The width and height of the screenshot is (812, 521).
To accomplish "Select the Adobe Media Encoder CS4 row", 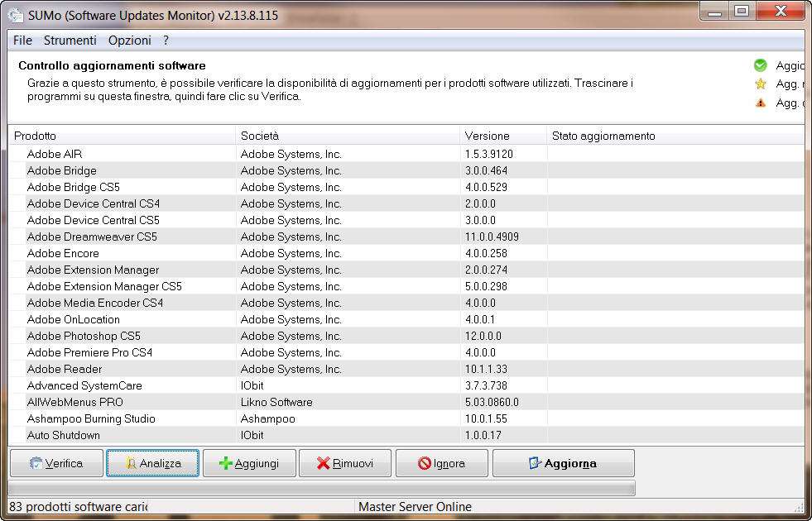I will 406,304.
